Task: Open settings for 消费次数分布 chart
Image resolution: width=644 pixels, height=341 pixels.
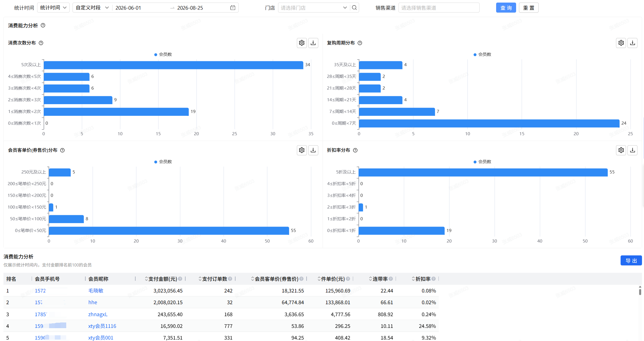Action: [x=302, y=43]
